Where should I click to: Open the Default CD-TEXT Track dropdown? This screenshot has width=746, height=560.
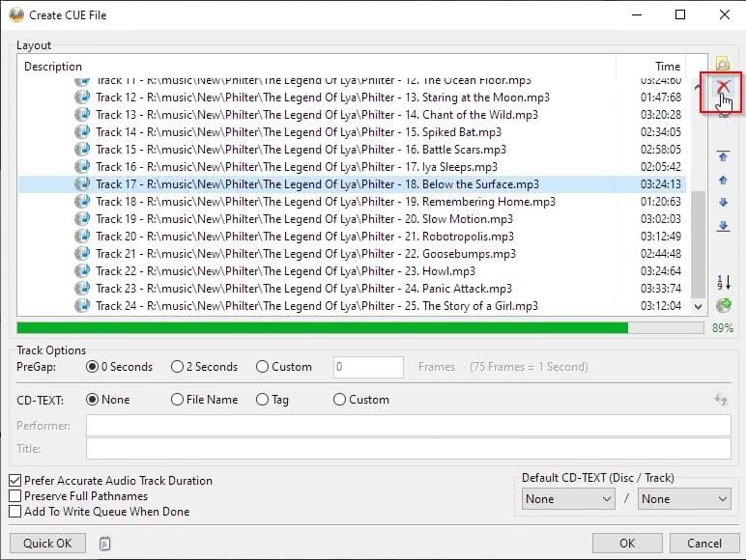(x=684, y=498)
